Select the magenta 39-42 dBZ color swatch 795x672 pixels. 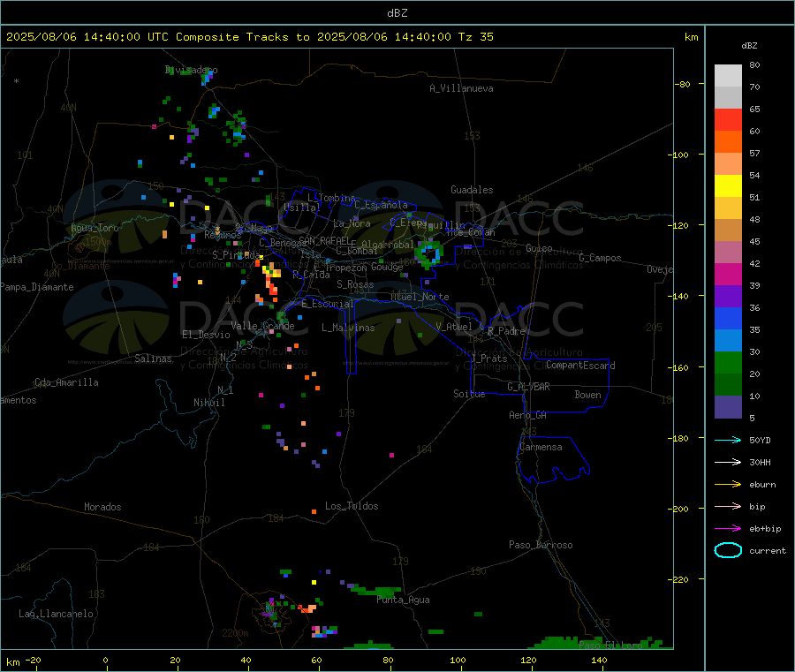[x=728, y=274]
